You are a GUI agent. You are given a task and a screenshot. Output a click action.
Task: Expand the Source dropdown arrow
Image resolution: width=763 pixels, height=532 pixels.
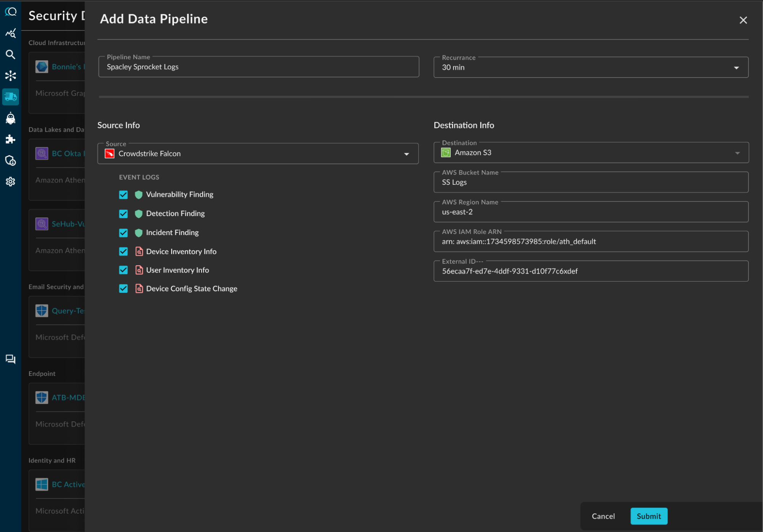click(x=407, y=154)
